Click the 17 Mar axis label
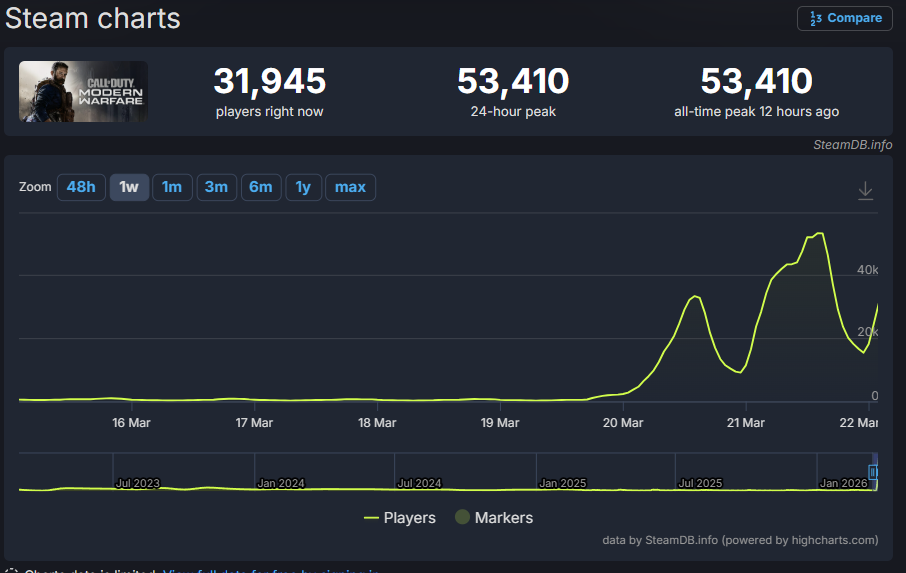 coord(254,423)
